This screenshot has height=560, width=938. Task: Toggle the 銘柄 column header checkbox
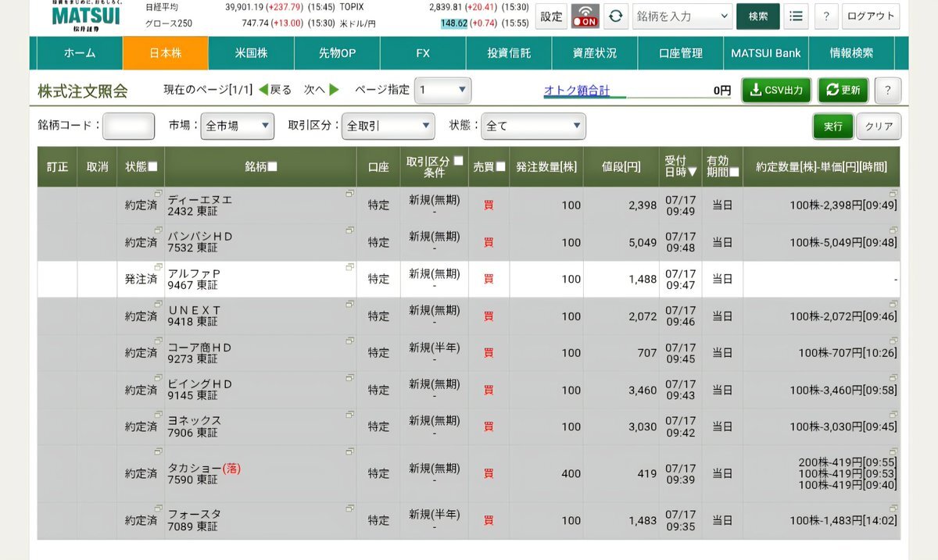click(273, 166)
